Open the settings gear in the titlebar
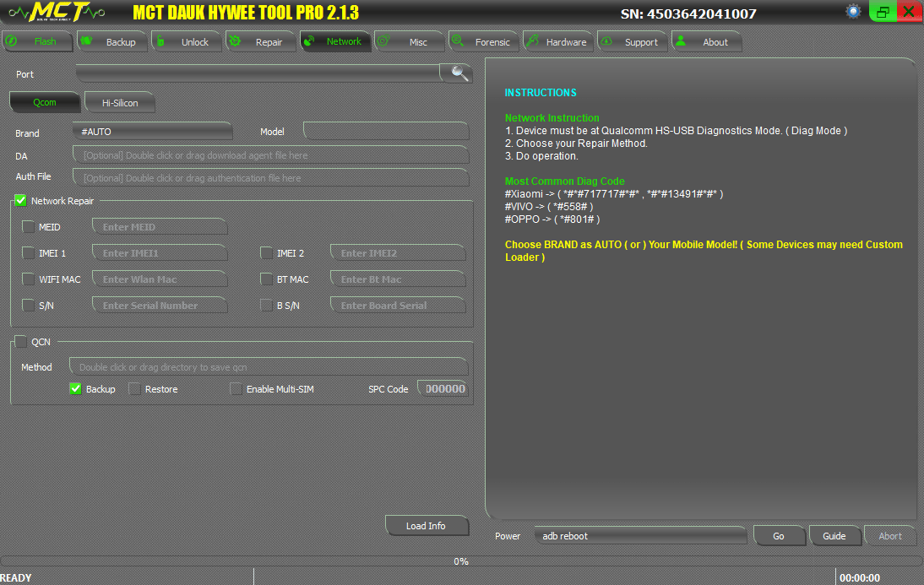This screenshot has height=585, width=924. 853,11
